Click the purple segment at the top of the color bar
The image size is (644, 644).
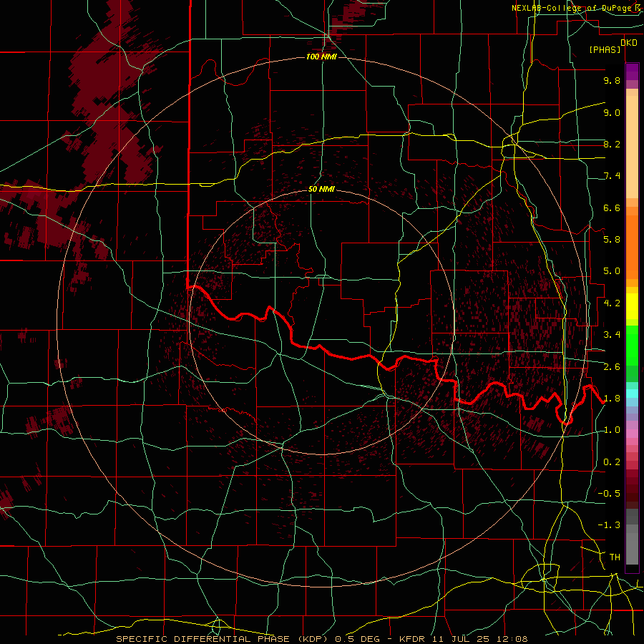[x=632, y=72]
